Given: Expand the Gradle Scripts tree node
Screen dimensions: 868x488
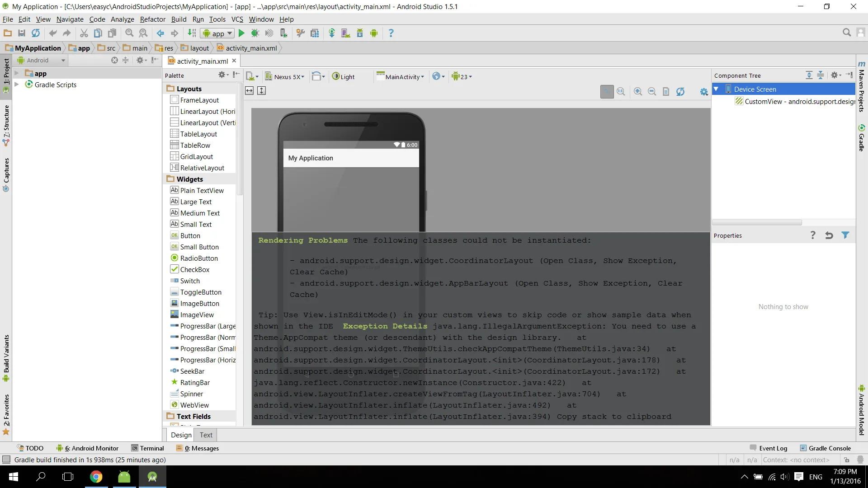Looking at the screenshot, I should [17, 84].
